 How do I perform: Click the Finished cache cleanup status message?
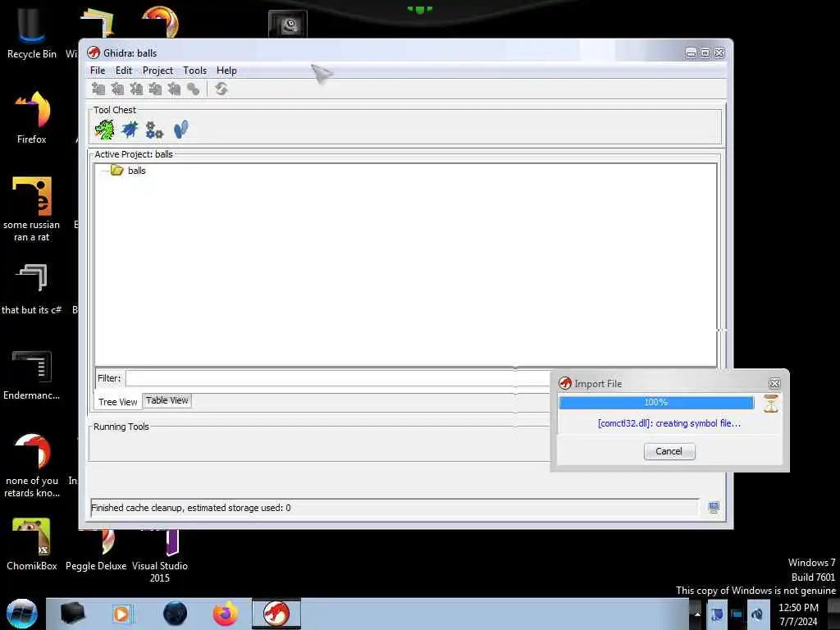[x=190, y=507]
